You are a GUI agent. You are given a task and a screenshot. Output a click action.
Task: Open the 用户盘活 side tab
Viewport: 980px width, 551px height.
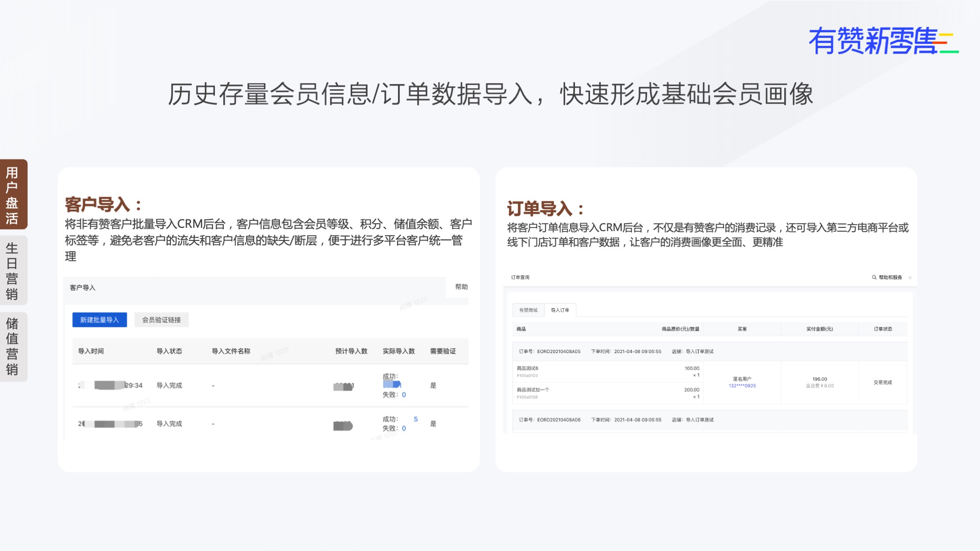click(x=13, y=194)
